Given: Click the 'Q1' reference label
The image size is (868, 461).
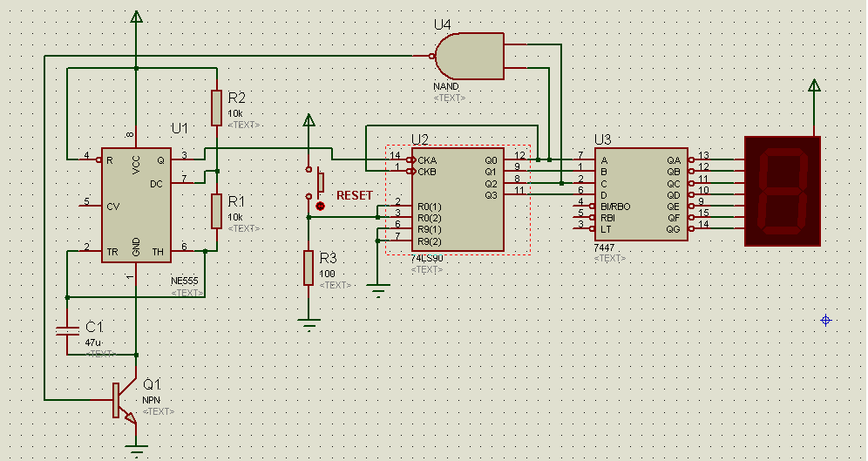Looking at the screenshot, I should pyautogui.click(x=152, y=384).
